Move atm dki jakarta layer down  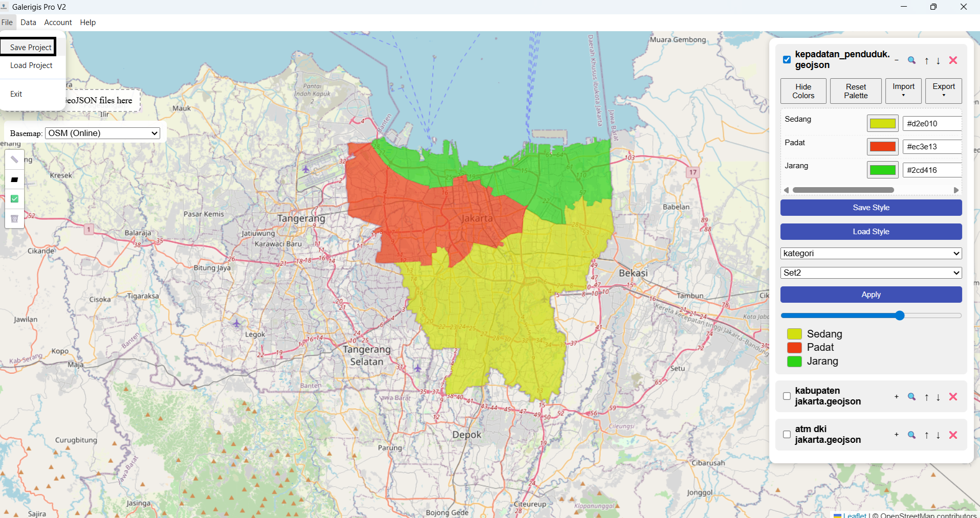tap(938, 435)
